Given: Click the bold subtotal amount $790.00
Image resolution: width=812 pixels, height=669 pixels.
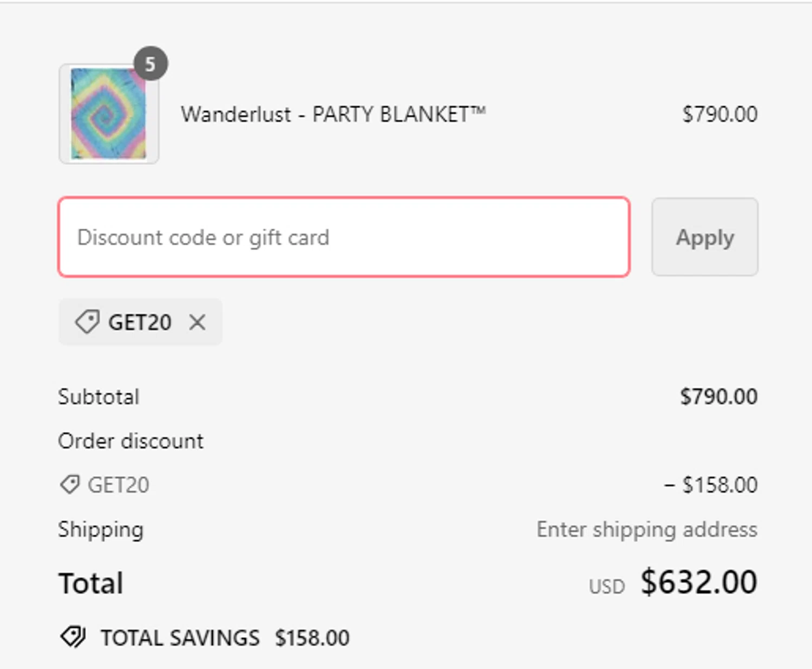Looking at the screenshot, I should (718, 397).
